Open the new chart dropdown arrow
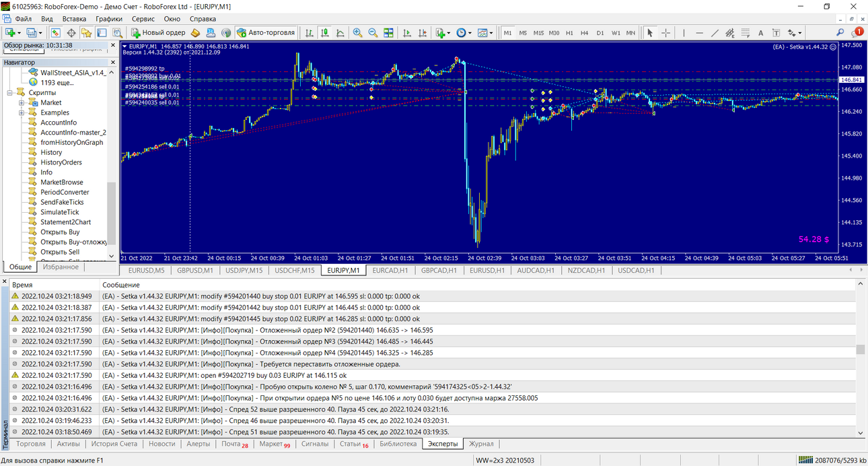Screen dimensions: 868x466 tap(20, 32)
